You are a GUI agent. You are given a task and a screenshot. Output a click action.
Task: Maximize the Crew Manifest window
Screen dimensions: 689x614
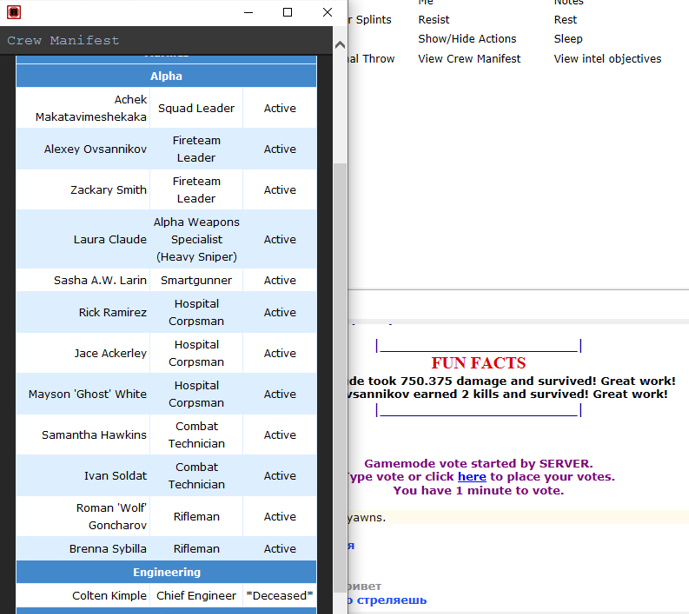pos(287,13)
